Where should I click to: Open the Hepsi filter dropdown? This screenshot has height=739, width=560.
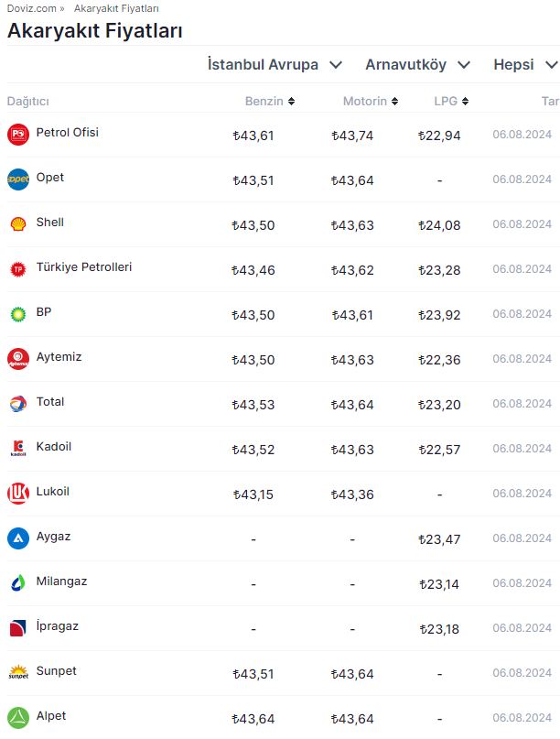tap(525, 65)
